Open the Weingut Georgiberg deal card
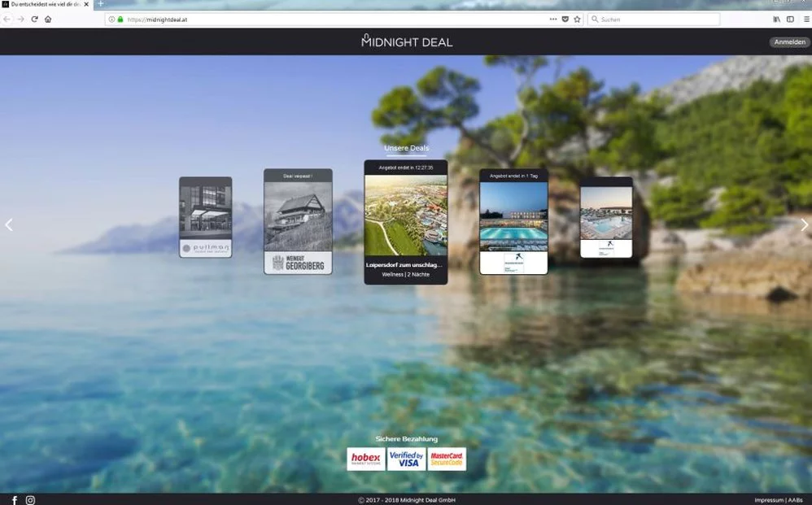The height and width of the screenshot is (505, 812). click(x=298, y=221)
